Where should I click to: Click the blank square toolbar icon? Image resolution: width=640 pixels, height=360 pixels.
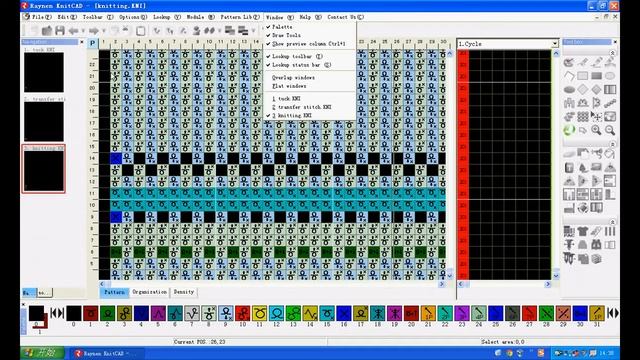(140, 31)
